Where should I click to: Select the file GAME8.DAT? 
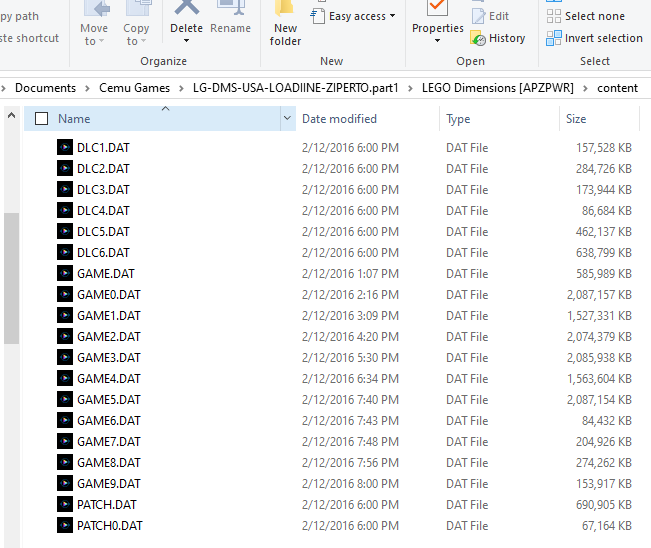click(x=109, y=462)
